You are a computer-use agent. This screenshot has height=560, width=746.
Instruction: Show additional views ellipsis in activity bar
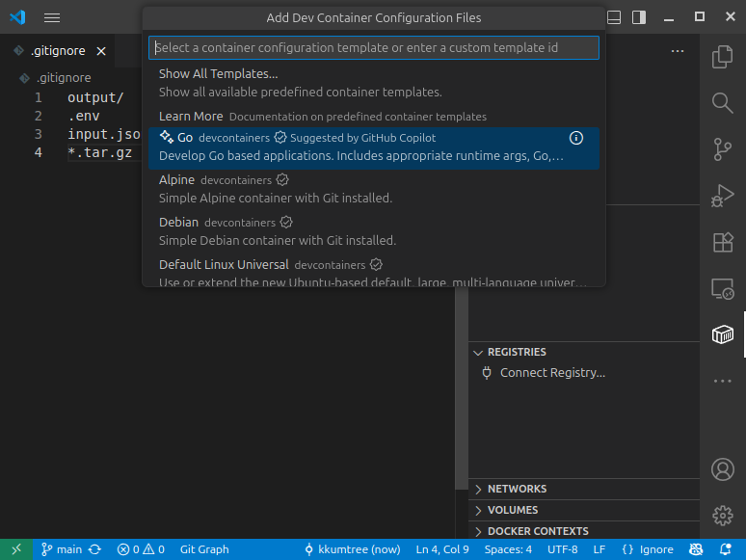tap(722, 381)
